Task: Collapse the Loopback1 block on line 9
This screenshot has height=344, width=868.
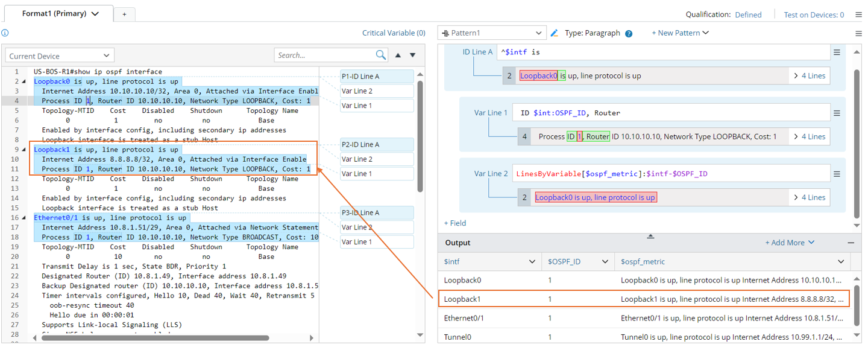Action: pos(24,150)
